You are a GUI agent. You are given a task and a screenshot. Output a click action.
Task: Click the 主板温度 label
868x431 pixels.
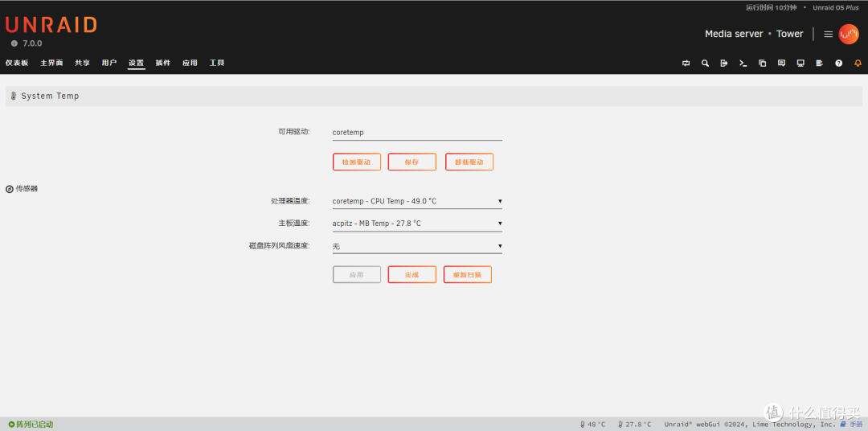coord(294,223)
